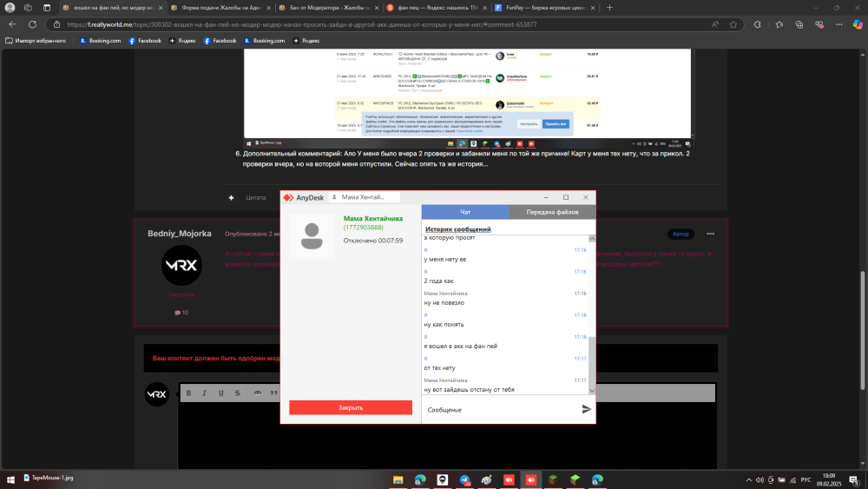
Task: Add the page to favorites with the star
Action: coord(733,24)
